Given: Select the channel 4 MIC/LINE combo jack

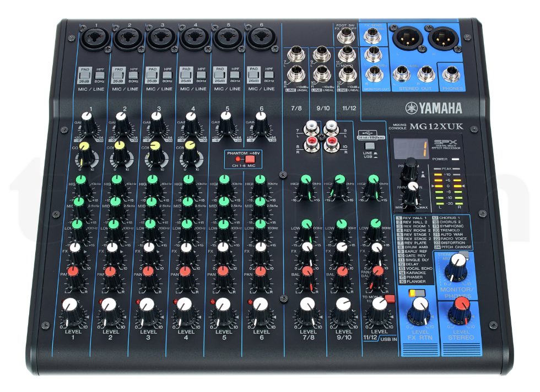Looking at the screenshot, I should pyautogui.click(x=195, y=39).
